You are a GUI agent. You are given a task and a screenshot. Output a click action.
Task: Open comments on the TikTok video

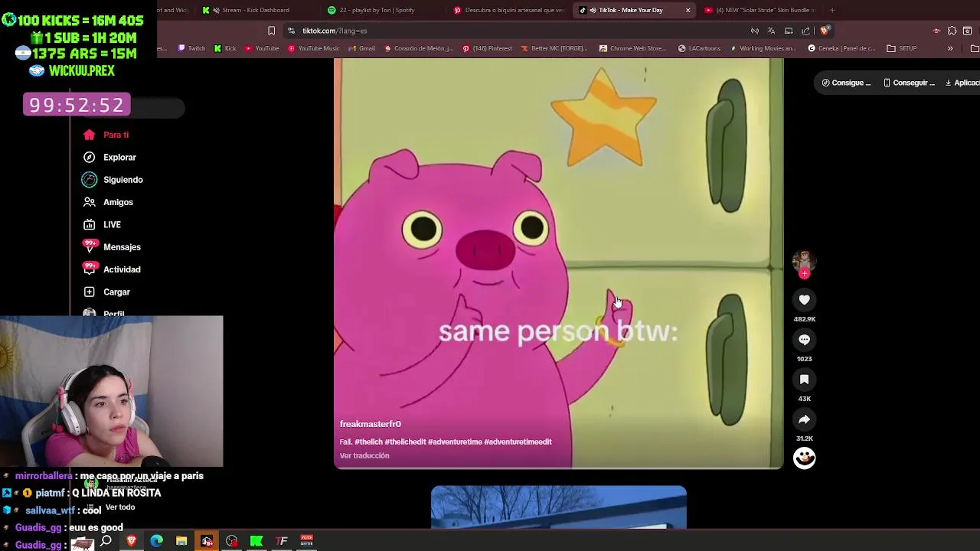(804, 340)
